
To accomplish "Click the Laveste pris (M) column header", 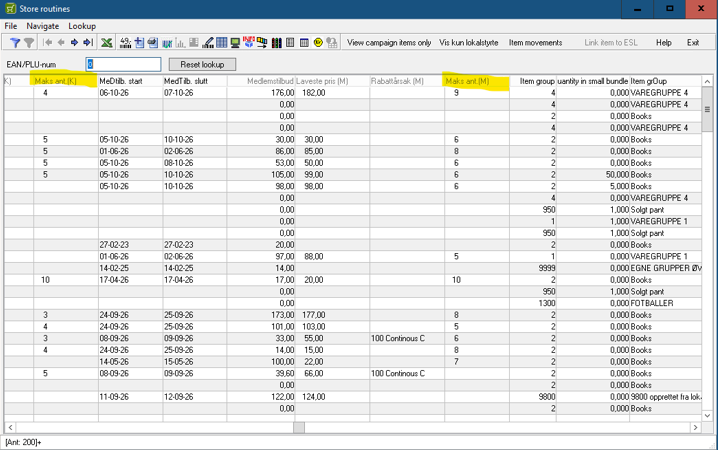I will pyautogui.click(x=332, y=81).
